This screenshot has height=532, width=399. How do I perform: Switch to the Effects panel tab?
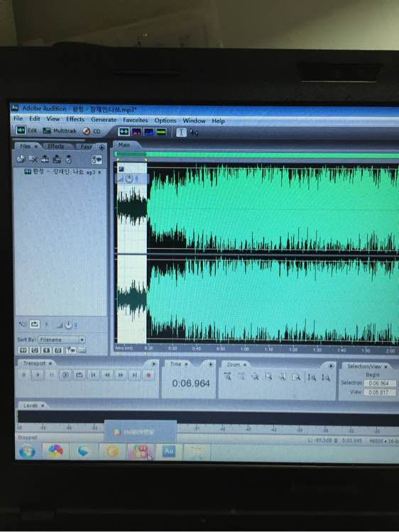pos(55,146)
